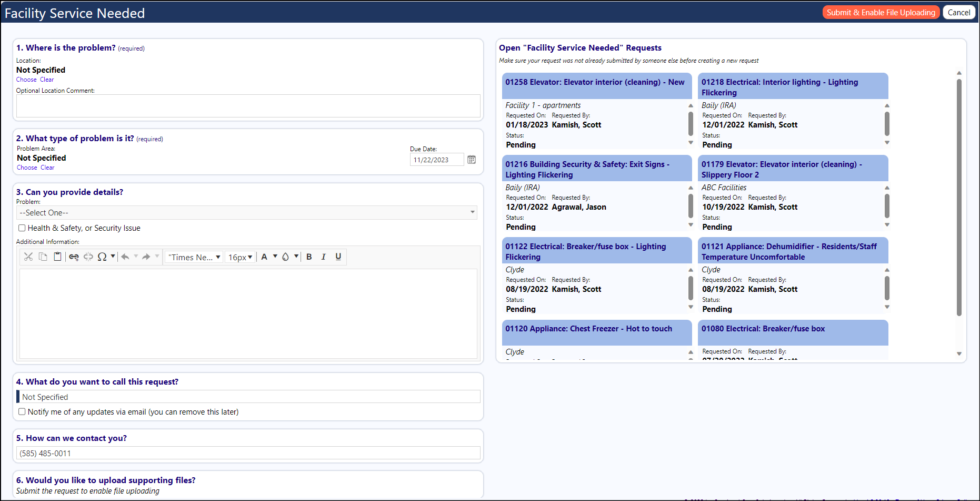Click the Undo arrow icon

(125, 257)
